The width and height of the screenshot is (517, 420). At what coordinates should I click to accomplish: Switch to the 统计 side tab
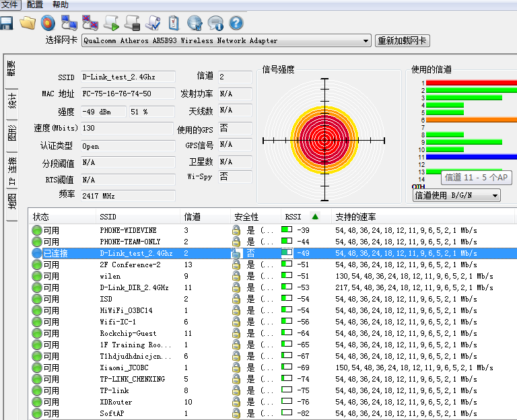(x=11, y=102)
